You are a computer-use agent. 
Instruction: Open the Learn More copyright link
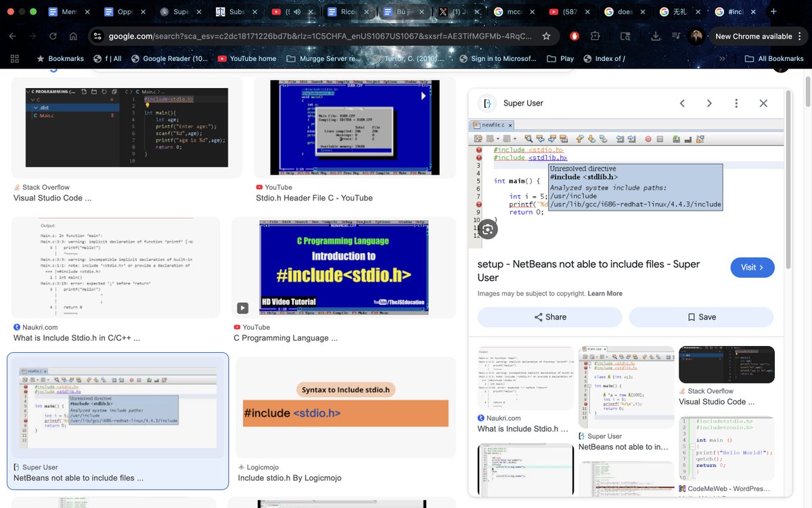605,293
